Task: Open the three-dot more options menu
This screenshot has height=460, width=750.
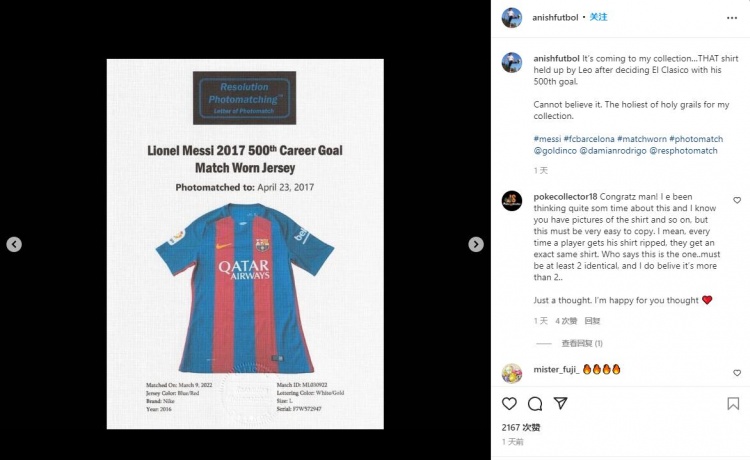Action: pyautogui.click(x=732, y=18)
